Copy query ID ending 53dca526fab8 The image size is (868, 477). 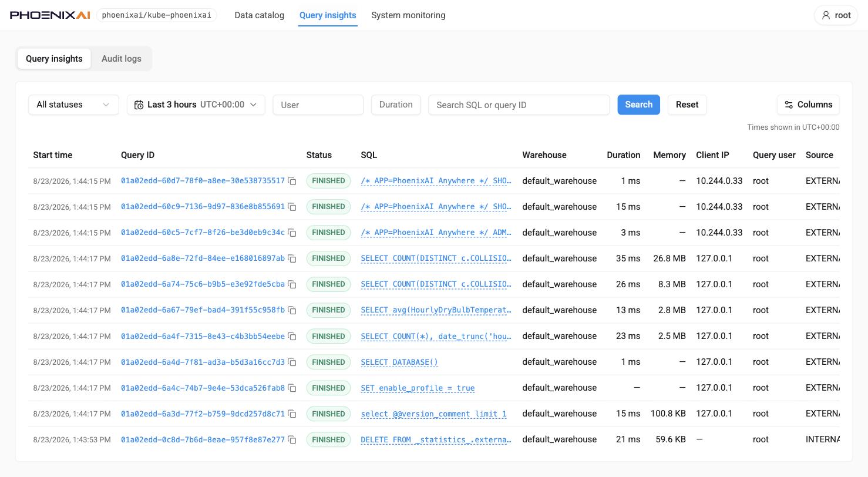point(292,388)
